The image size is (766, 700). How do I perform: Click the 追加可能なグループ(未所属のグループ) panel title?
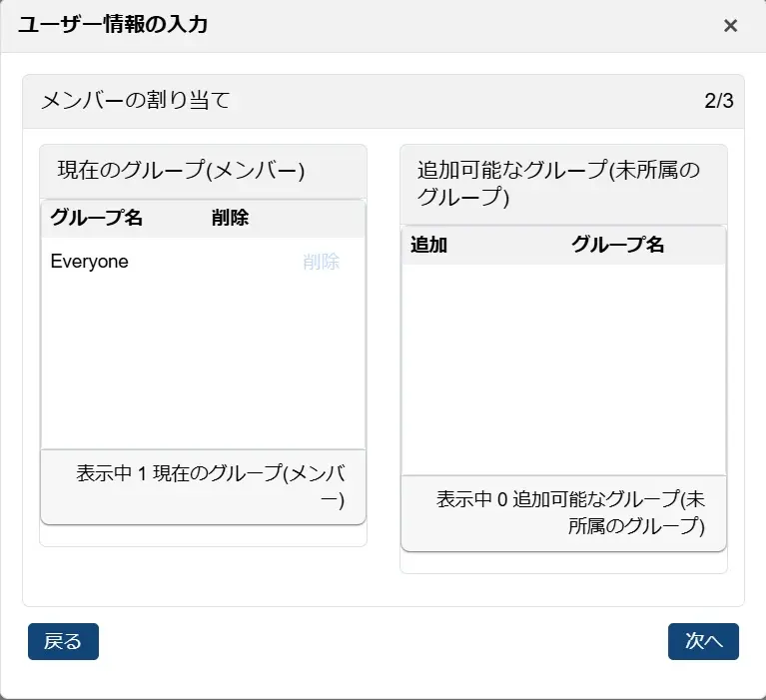pyautogui.click(x=559, y=184)
